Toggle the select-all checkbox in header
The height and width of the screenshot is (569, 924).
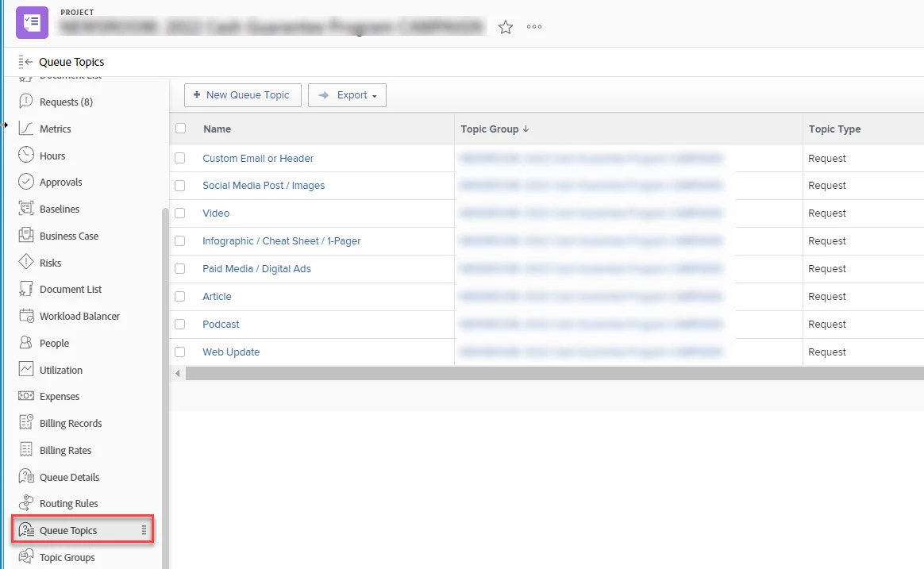pos(180,129)
